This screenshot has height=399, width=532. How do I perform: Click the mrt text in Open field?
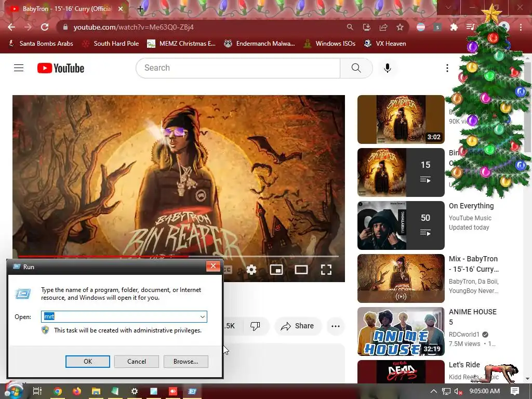49,316
